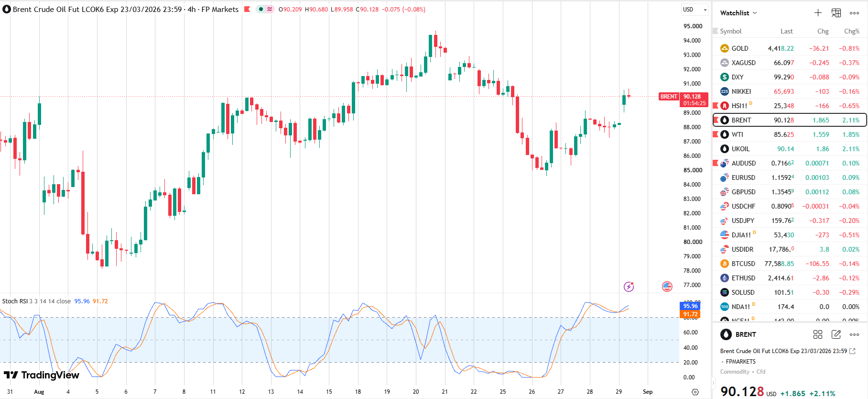Image resolution: width=868 pixels, height=399 pixels.
Task: Open the BRENT details grid layout icon
Action: click(818, 334)
